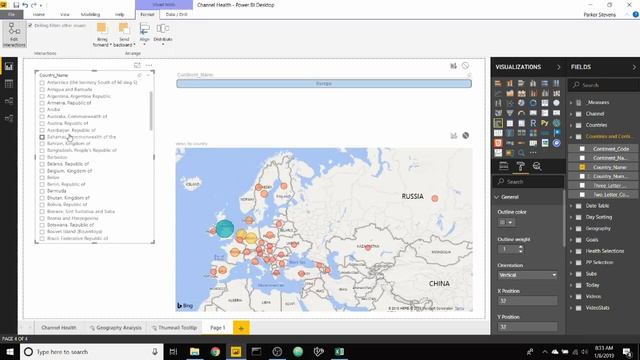Select the ArcGIS globe visual icon
Screen dimensions: 640x360
point(556,123)
